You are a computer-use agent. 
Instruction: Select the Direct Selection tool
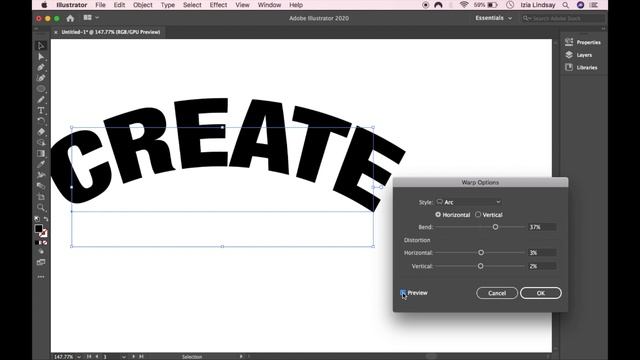click(x=41, y=57)
